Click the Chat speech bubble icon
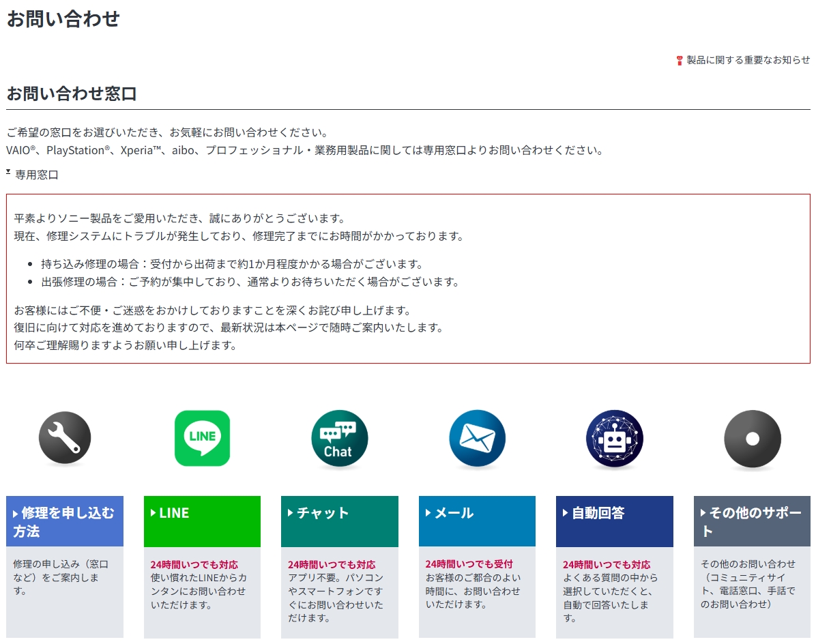The image size is (816, 644). tap(339, 438)
